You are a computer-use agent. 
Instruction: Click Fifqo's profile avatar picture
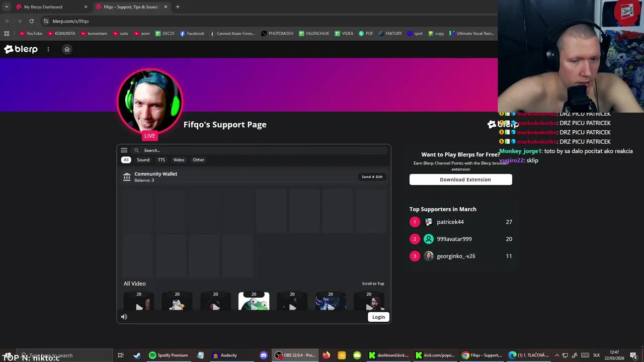click(x=149, y=101)
